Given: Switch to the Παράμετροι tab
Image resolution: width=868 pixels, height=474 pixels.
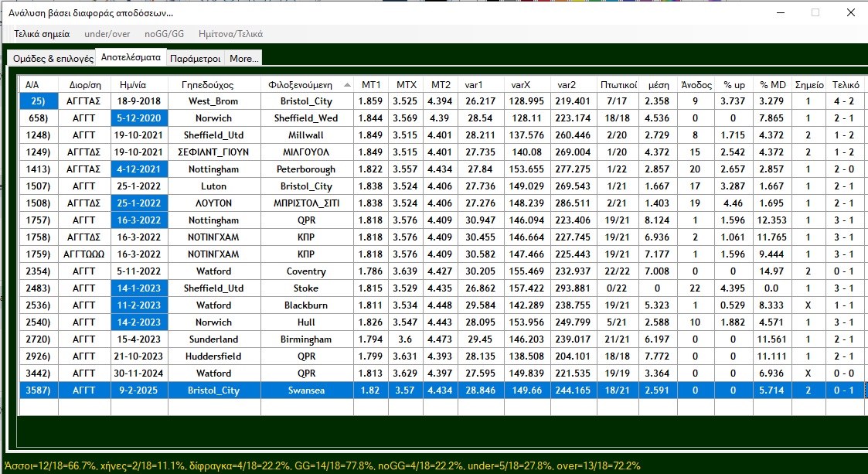Looking at the screenshot, I should (x=195, y=59).
